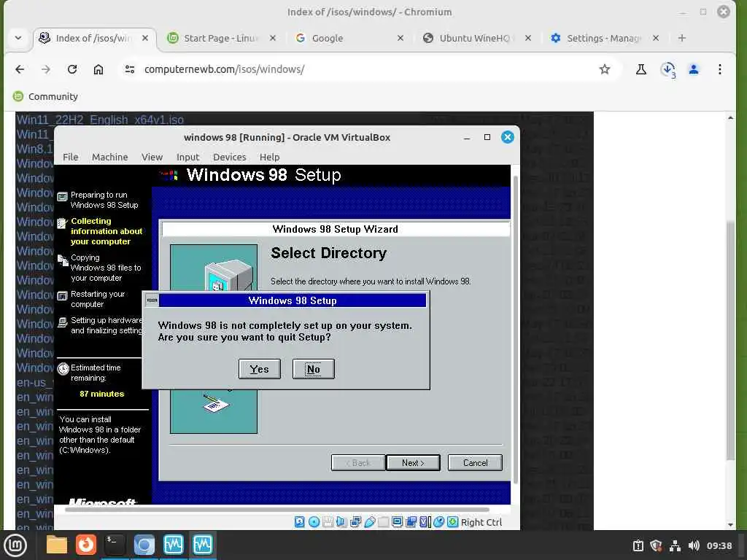Switch to Chromium taskbar window
747x560 pixels.
pyautogui.click(x=144, y=545)
